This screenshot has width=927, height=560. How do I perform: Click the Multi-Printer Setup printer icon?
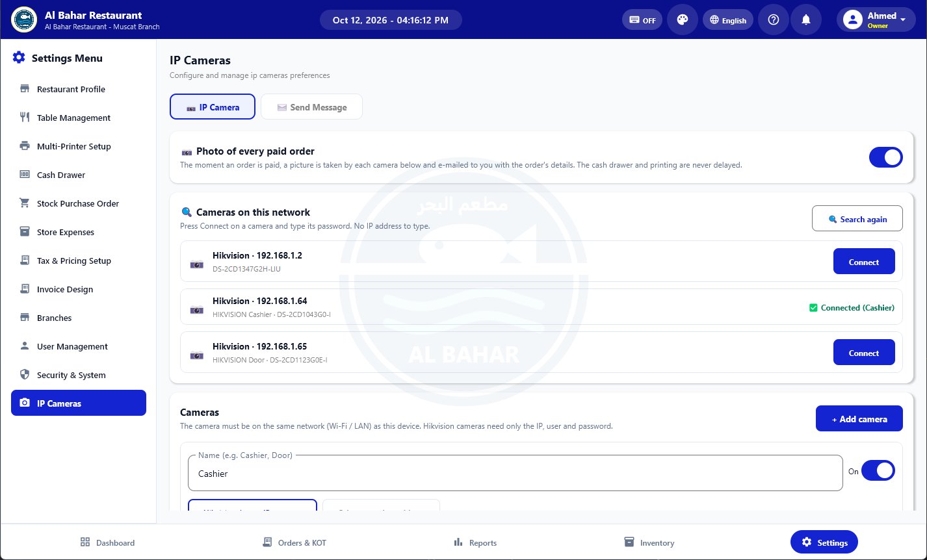point(25,146)
